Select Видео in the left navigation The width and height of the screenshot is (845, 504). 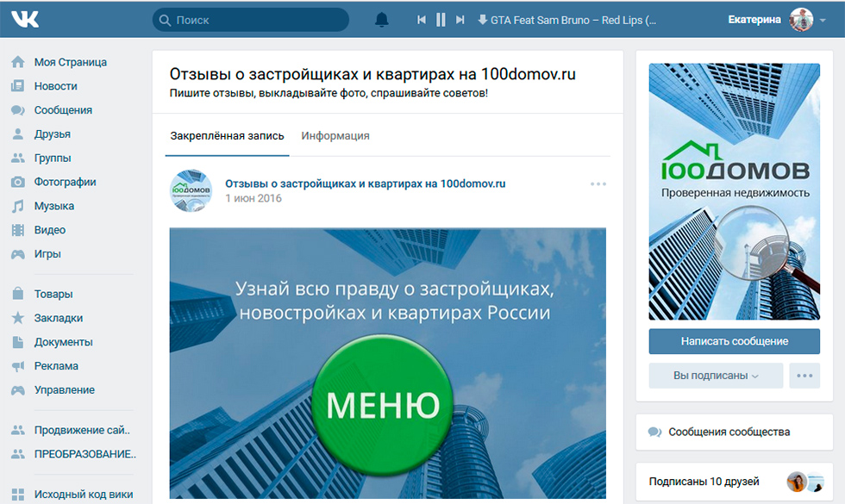50,230
